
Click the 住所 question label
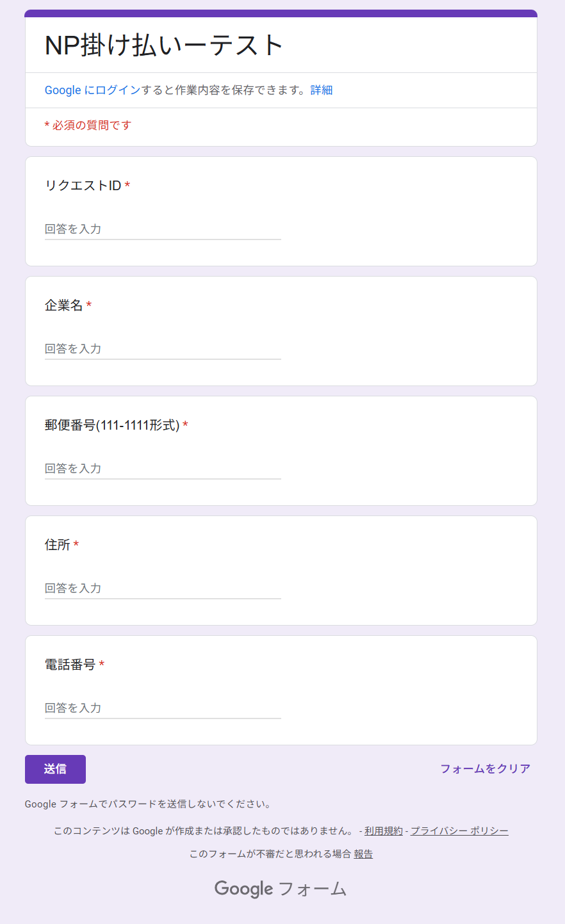58,545
